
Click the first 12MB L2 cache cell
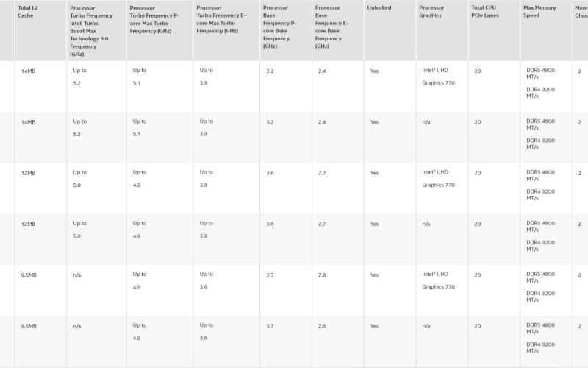click(28, 173)
